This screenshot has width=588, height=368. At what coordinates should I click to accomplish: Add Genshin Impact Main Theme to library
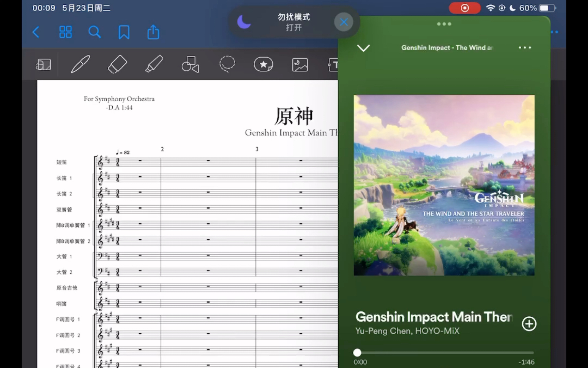point(529,324)
